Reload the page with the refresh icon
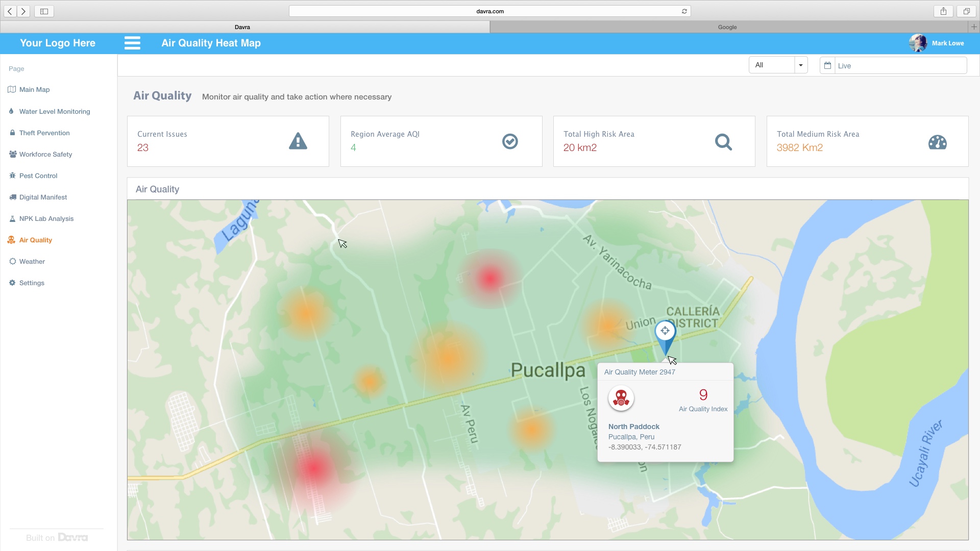Screen dimensions: 980x551 click(x=684, y=11)
